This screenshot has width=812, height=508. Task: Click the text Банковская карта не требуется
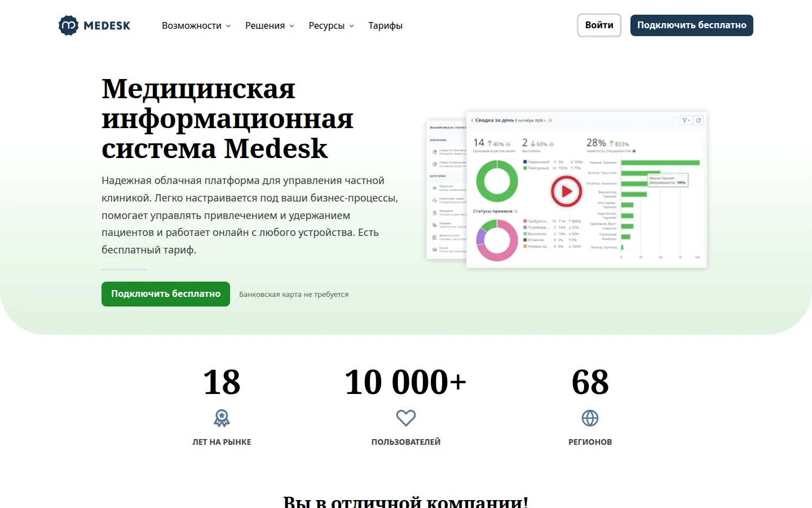point(294,294)
